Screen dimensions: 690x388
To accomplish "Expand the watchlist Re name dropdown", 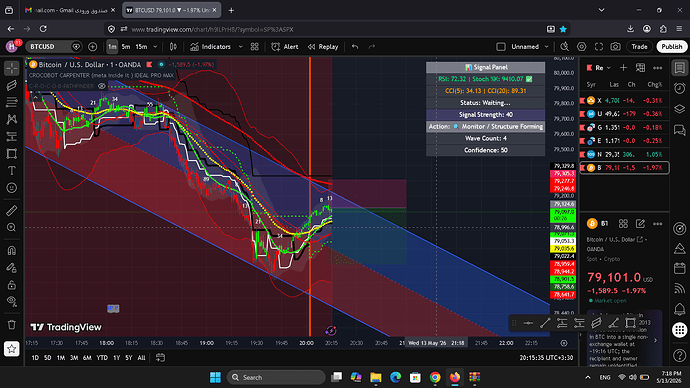I will (x=603, y=68).
